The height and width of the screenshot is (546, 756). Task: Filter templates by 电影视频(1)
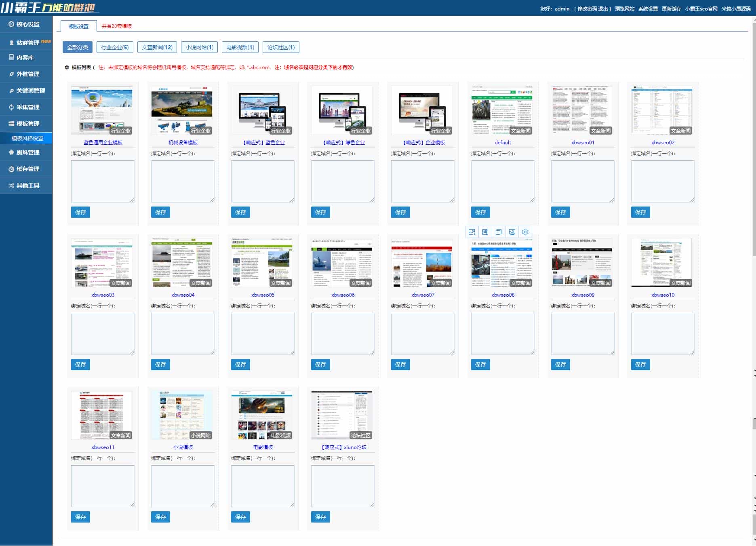pos(240,47)
